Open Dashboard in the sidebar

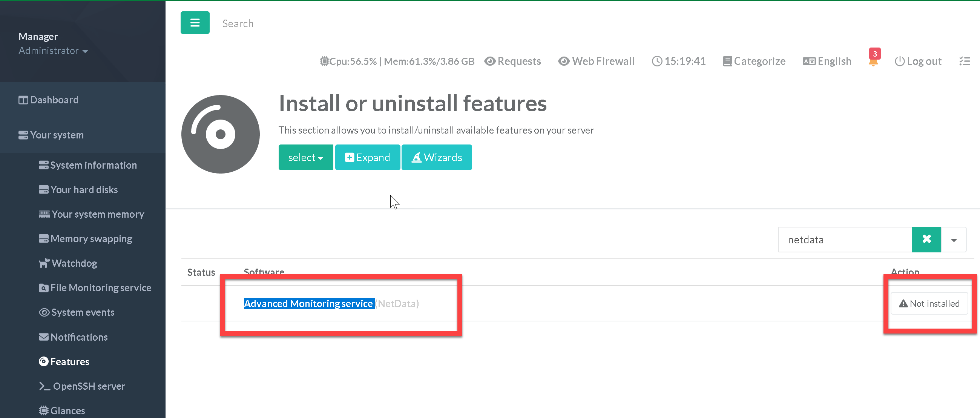[49, 100]
